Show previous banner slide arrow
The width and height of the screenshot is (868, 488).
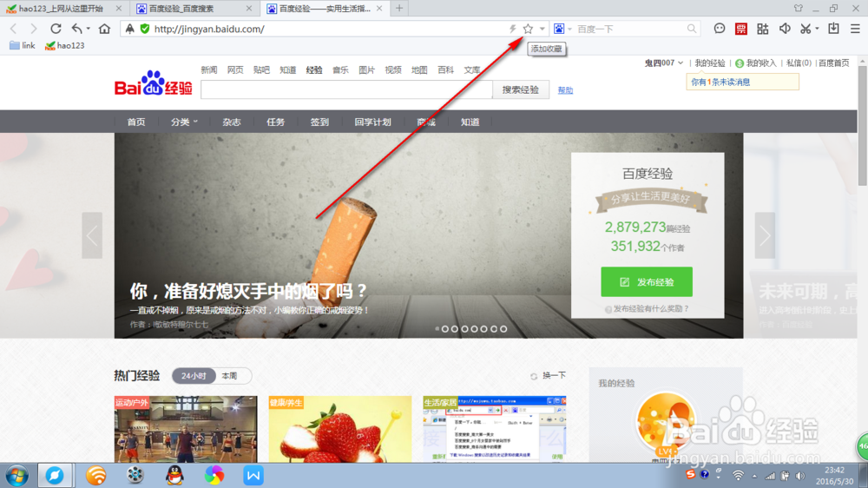[x=92, y=235]
